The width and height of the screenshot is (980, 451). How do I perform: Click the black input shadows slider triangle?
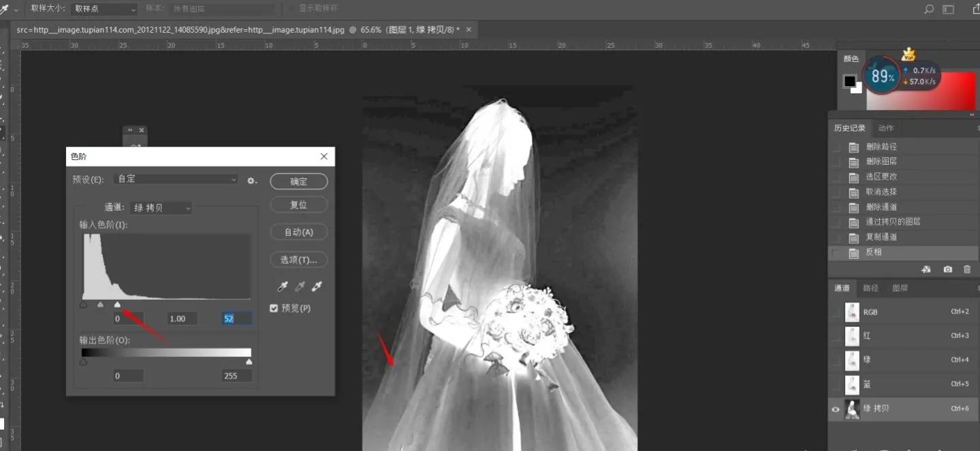[84, 305]
